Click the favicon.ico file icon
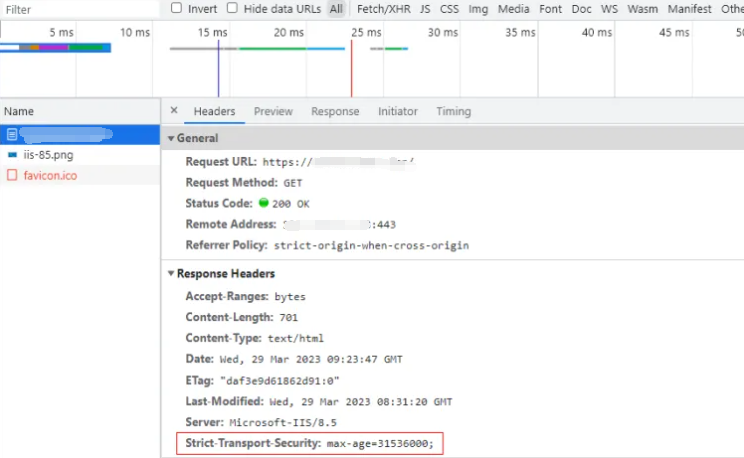Screen dimensions: 744x458 pos(12,175)
